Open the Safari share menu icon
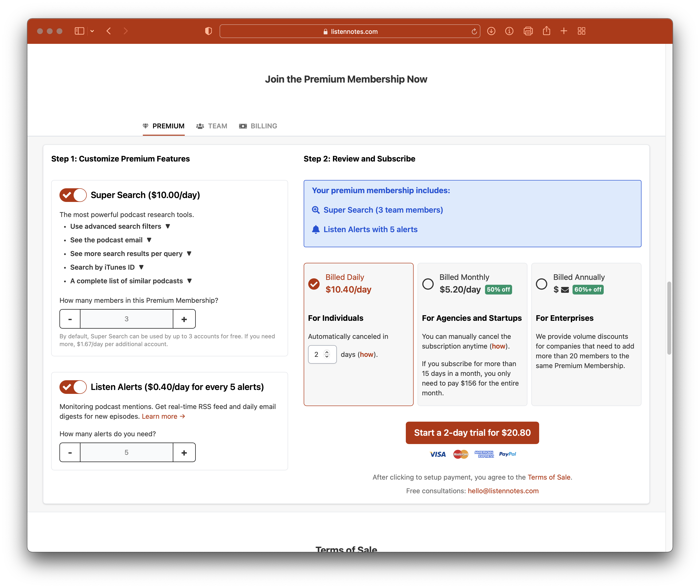 tap(546, 31)
